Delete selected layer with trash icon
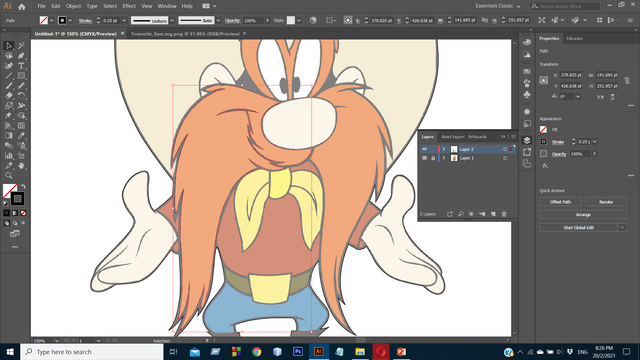The image size is (640, 360). pyautogui.click(x=504, y=214)
